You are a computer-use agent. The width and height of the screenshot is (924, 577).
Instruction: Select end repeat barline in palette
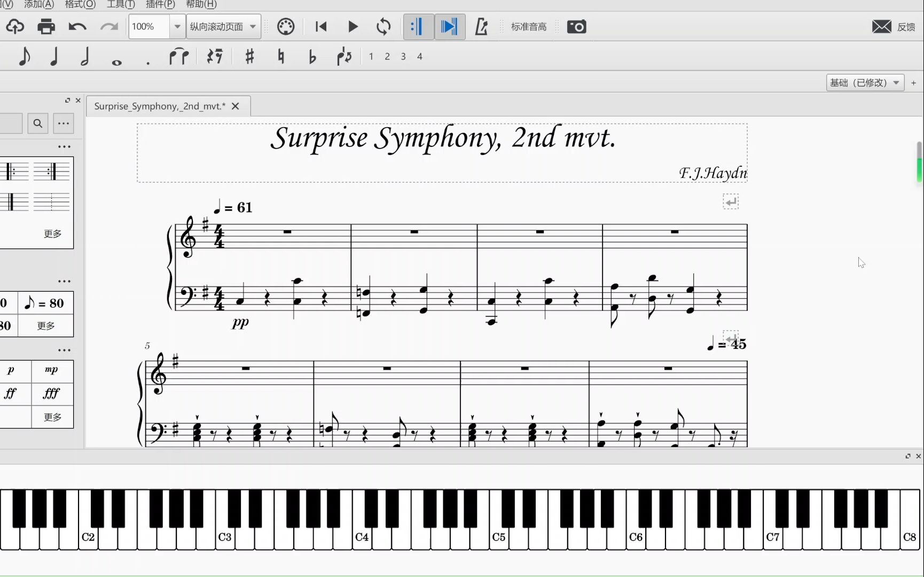pos(52,171)
